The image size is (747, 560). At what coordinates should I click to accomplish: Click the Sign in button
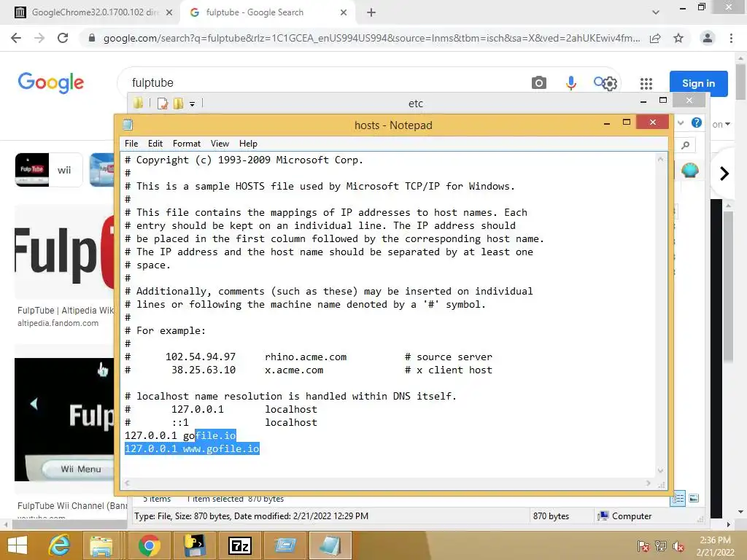pyautogui.click(x=698, y=83)
